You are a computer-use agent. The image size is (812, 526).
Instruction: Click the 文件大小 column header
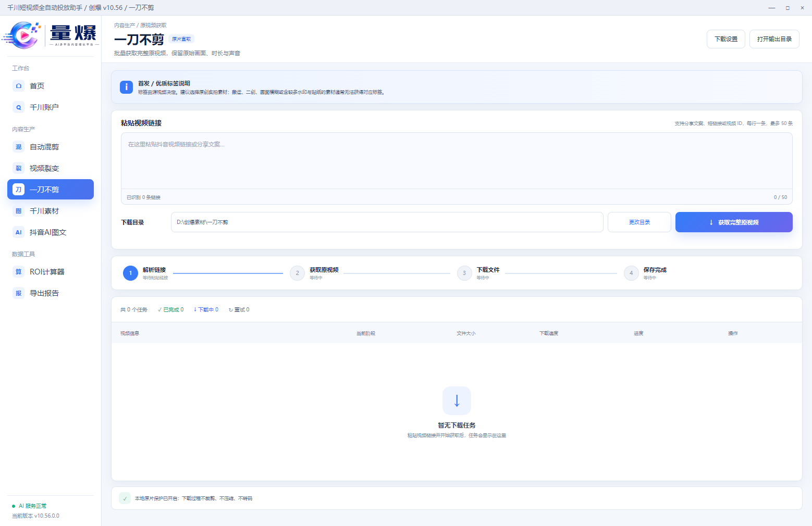[x=466, y=333]
